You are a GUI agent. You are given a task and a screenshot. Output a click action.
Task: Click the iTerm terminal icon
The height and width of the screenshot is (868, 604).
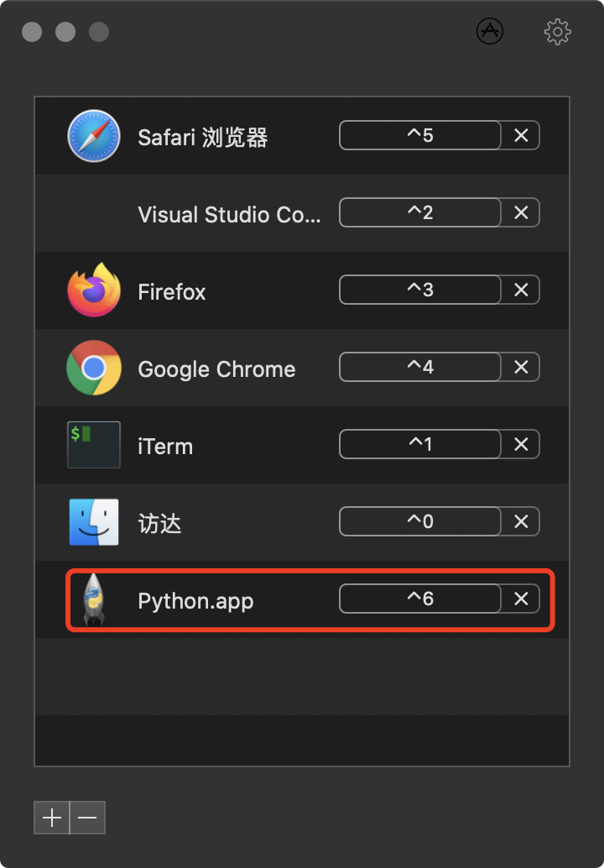(x=93, y=444)
